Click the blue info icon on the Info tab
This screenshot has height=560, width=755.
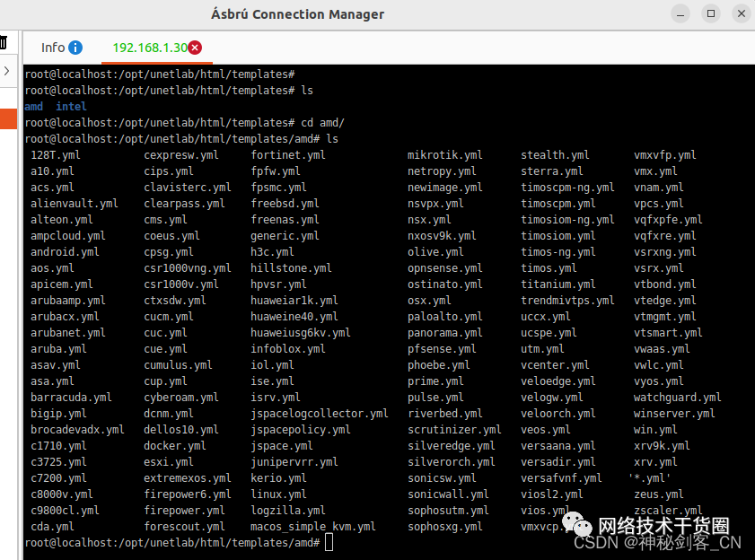point(75,48)
